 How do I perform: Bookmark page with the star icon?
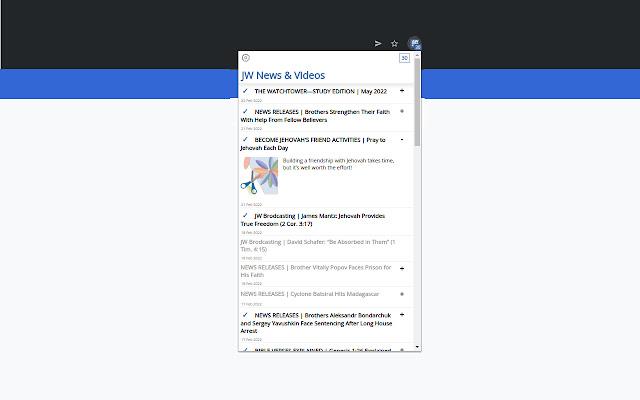394,43
